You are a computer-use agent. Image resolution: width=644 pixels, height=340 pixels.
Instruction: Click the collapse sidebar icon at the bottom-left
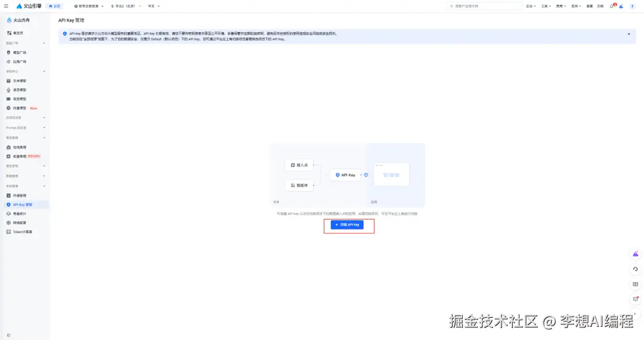pos(8,335)
